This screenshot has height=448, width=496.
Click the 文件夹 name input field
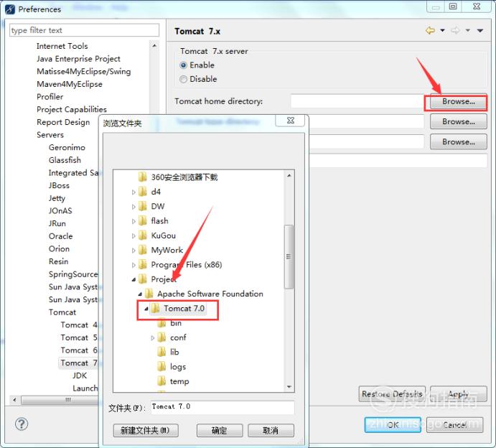click(223, 407)
